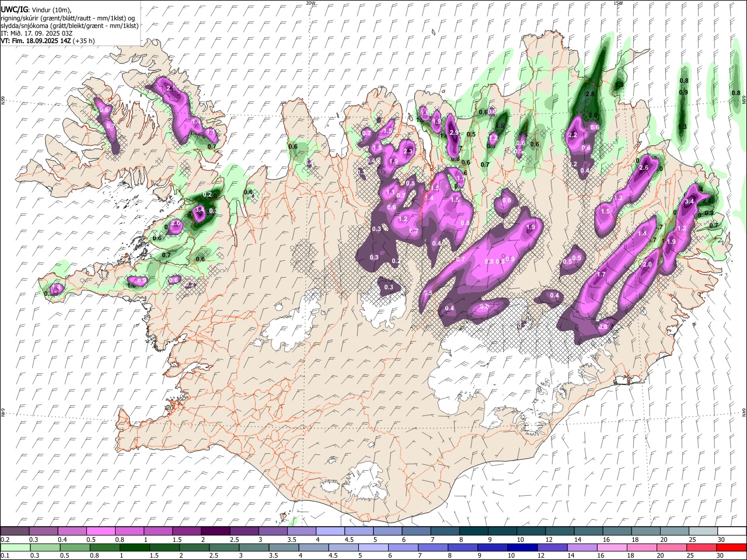Viewport: 747px width, 560px height.
Task: Select the '2.8' value on dark green band
Action: click(589, 94)
